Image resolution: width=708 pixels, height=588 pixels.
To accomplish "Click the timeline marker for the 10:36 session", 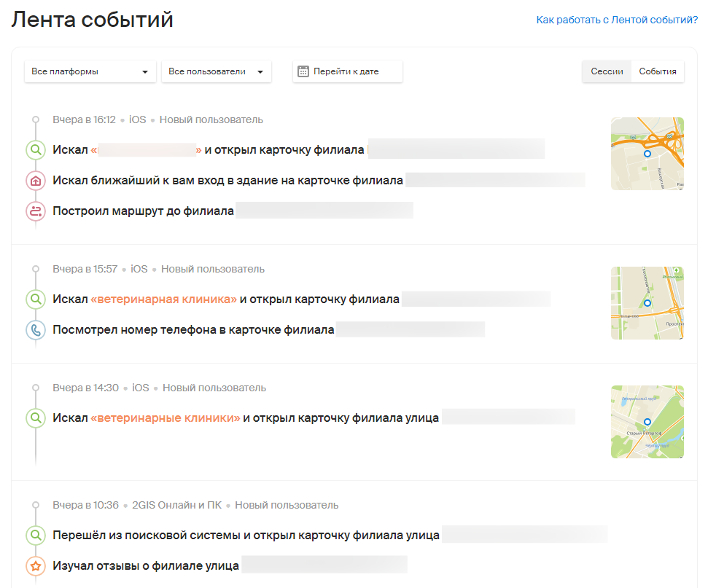I will click(x=36, y=505).
